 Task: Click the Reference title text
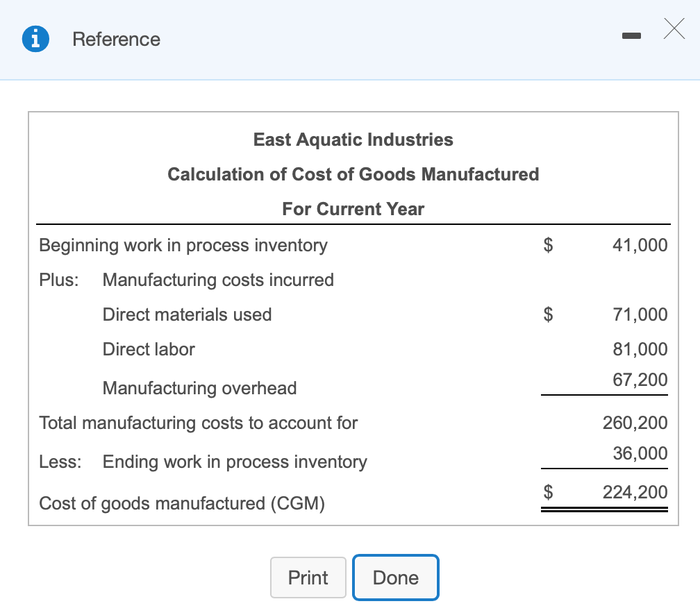pyautogui.click(x=116, y=40)
